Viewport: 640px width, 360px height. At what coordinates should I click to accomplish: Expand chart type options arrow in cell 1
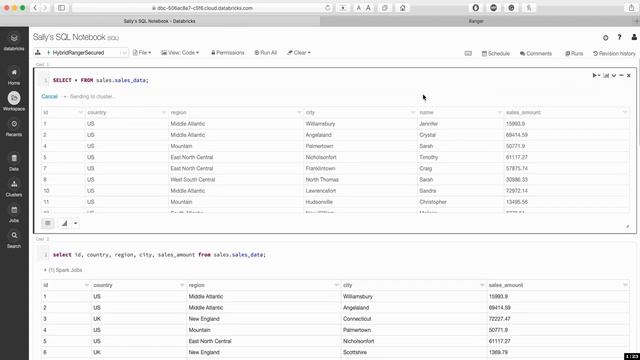coord(76,223)
